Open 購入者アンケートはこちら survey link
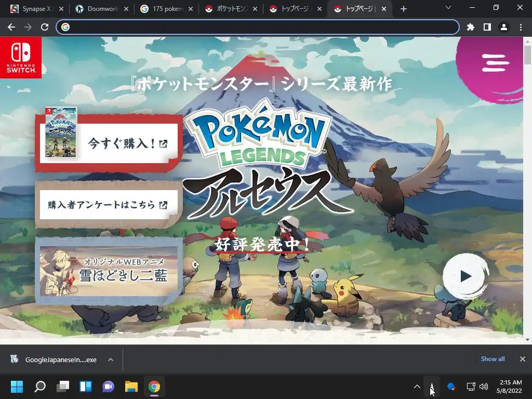The height and width of the screenshot is (399, 532). (109, 205)
